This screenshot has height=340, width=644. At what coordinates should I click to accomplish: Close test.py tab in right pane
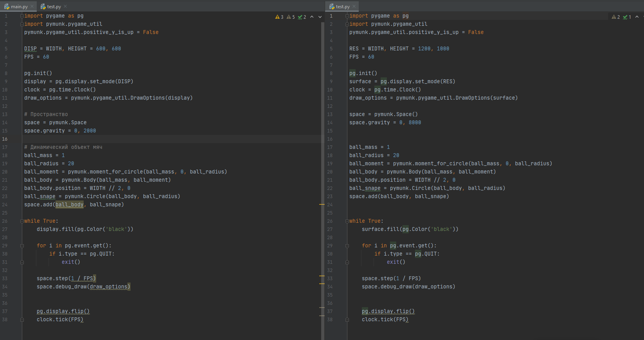pyautogui.click(x=354, y=7)
